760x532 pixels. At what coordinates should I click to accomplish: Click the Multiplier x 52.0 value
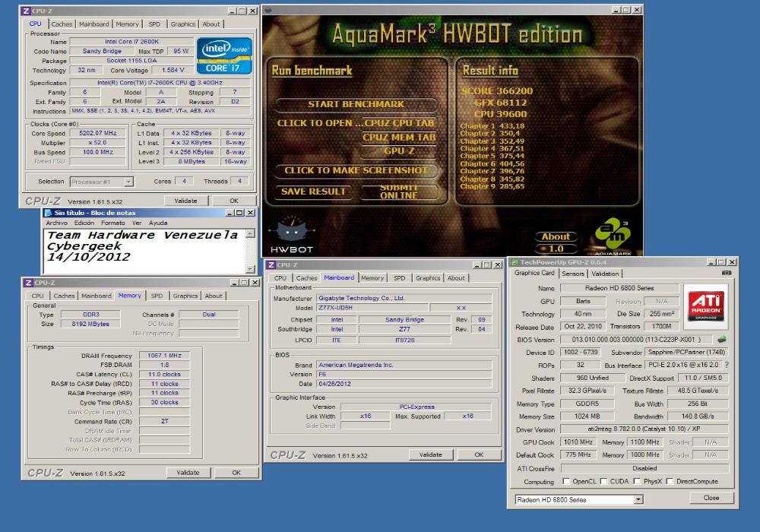98,143
